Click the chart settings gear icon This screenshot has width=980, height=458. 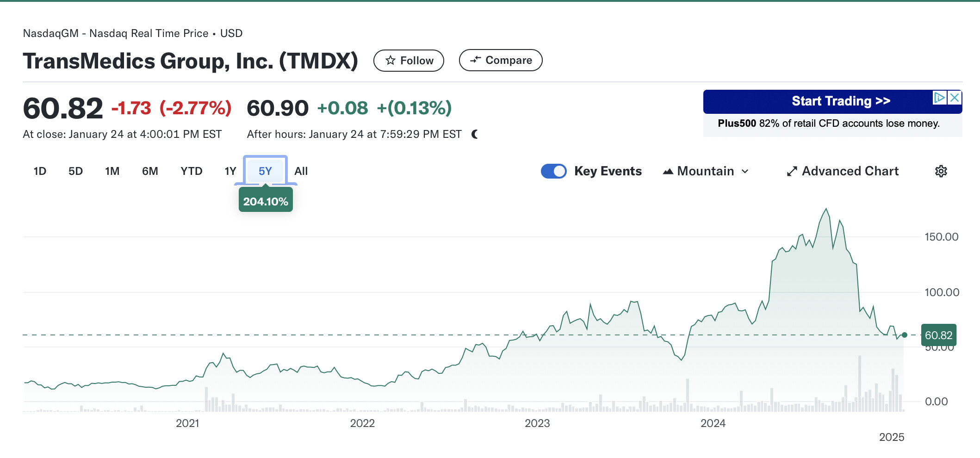(x=941, y=171)
